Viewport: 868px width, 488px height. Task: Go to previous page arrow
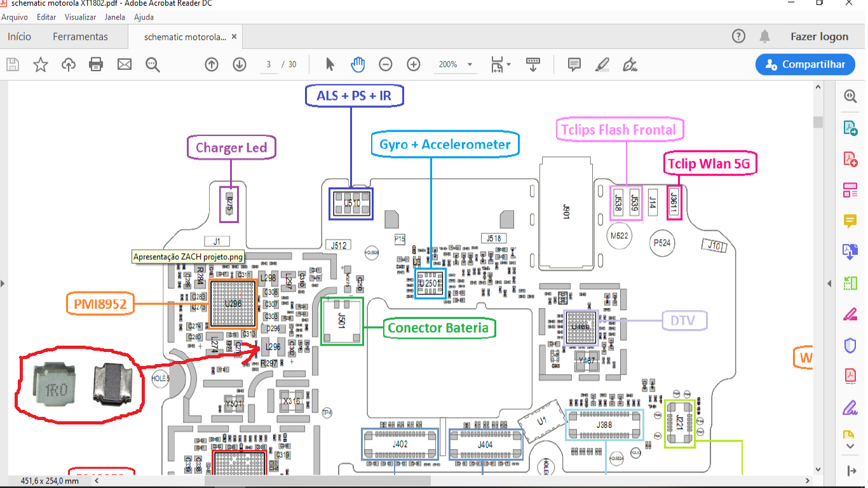212,64
